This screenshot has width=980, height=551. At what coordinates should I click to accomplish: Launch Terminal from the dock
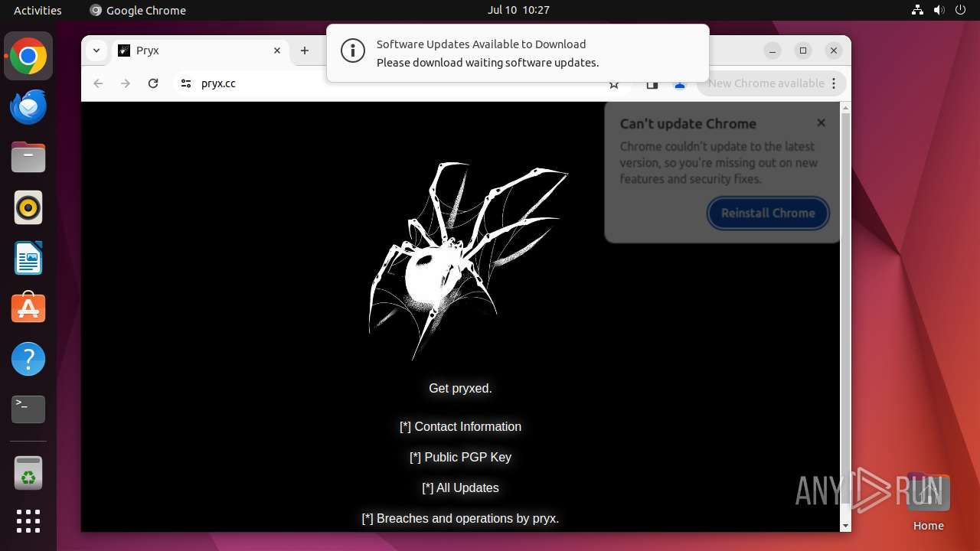[28, 409]
